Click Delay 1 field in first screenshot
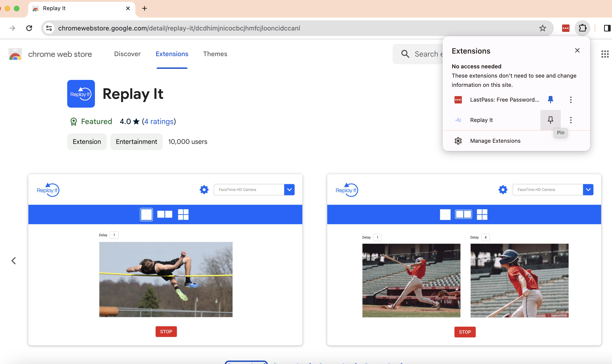Image resolution: width=612 pixels, height=364 pixels. pyautogui.click(x=114, y=235)
